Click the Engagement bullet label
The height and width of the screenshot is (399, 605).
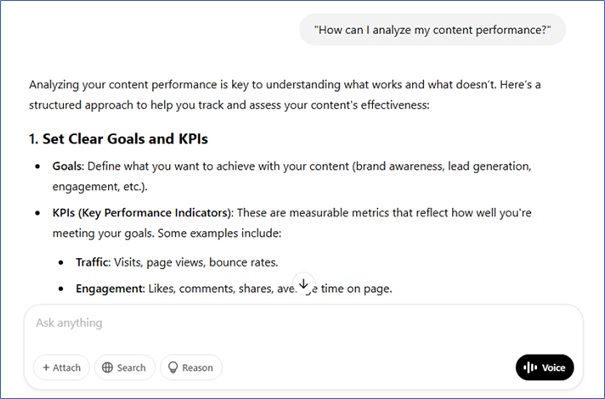tap(110, 289)
